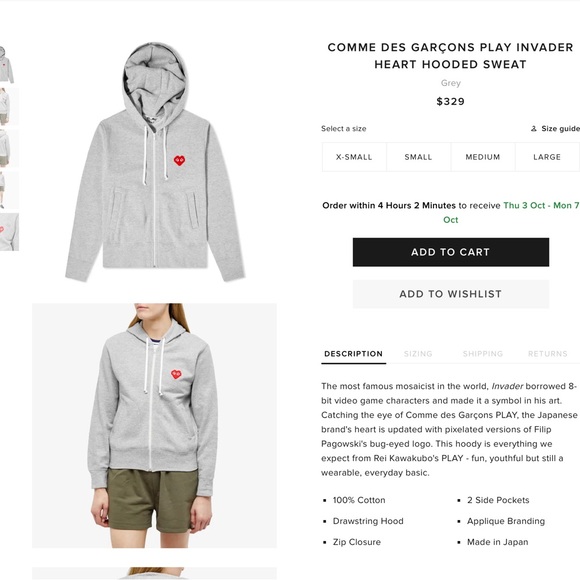Open the fifth close-up heart logo thumbnail
Image resolution: width=580 pixels, height=580 pixels.
[9, 232]
